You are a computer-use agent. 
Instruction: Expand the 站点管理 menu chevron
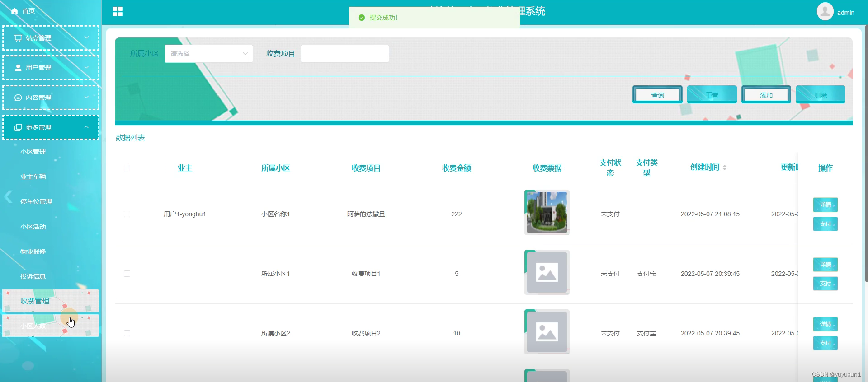pyautogui.click(x=86, y=37)
